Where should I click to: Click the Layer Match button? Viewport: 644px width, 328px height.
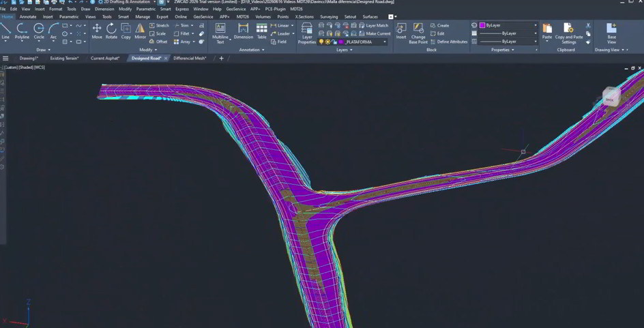[374, 25]
